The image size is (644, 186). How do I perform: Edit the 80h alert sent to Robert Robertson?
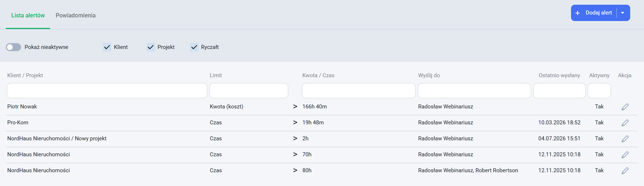(x=625, y=171)
